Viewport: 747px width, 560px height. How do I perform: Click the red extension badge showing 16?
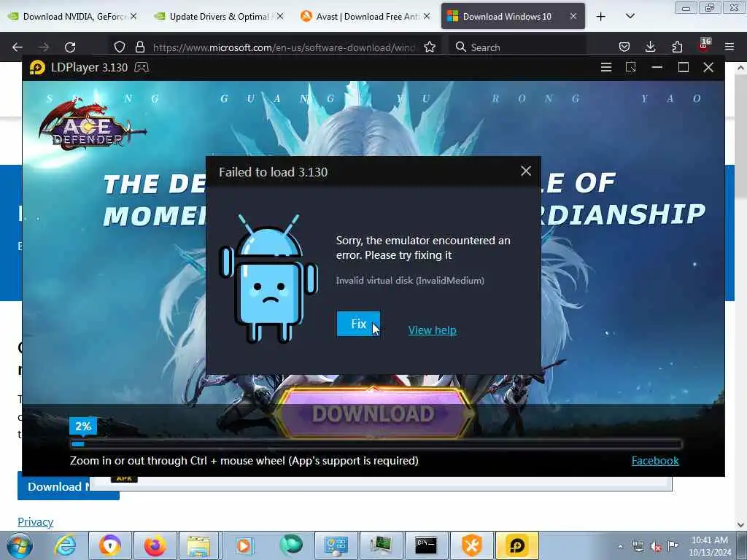[704, 44]
